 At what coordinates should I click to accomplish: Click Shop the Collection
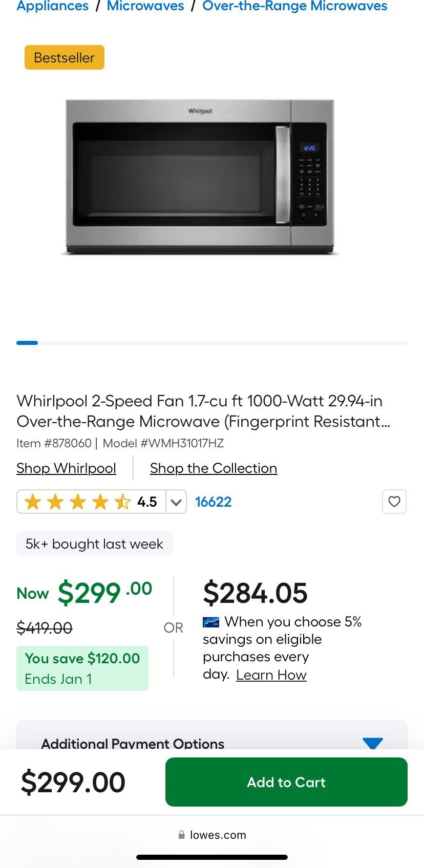pos(213,468)
